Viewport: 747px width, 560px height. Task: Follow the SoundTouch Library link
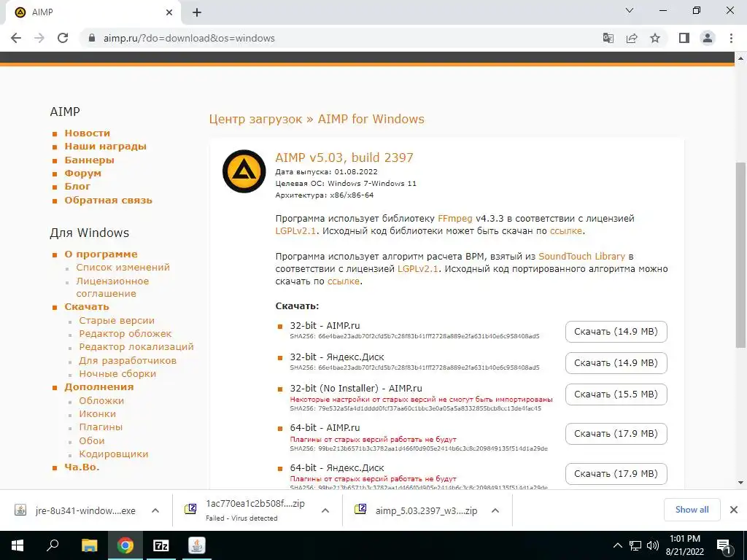click(x=581, y=256)
